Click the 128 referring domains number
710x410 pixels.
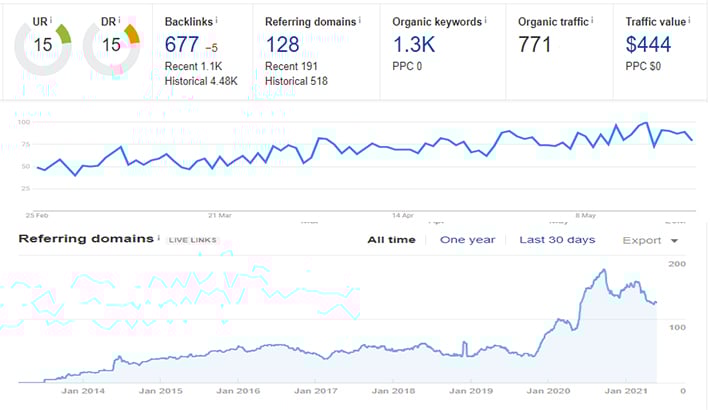(285, 44)
